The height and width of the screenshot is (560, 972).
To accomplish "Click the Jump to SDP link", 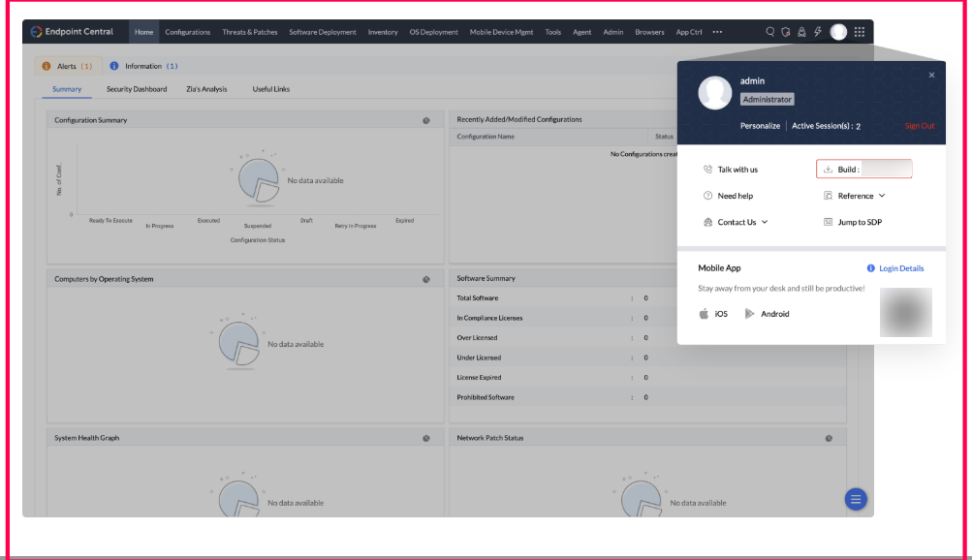I will point(860,222).
